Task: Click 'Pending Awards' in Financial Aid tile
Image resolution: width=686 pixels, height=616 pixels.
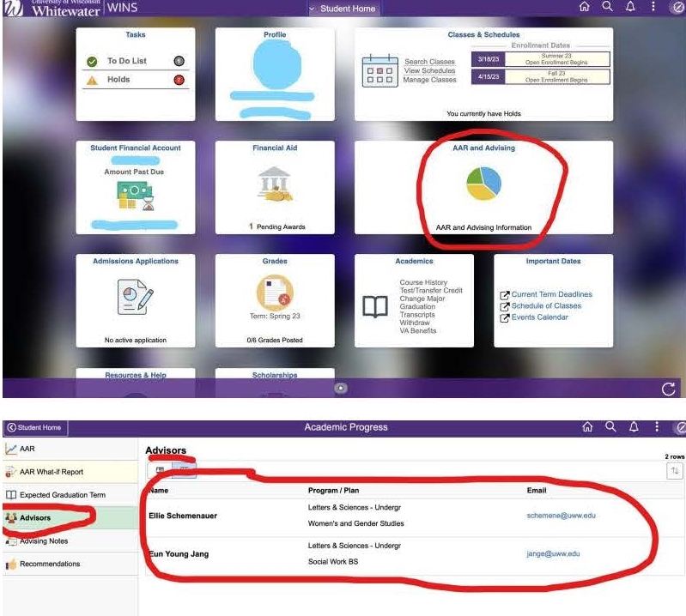Action: (x=281, y=226)
